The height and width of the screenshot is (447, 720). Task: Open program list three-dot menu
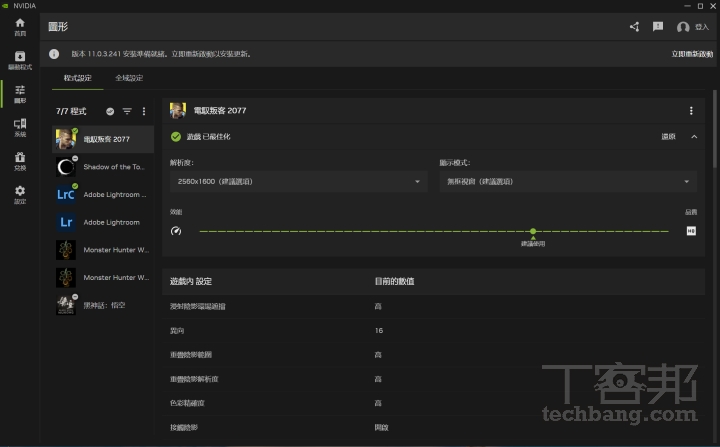(x=144, y=111)
